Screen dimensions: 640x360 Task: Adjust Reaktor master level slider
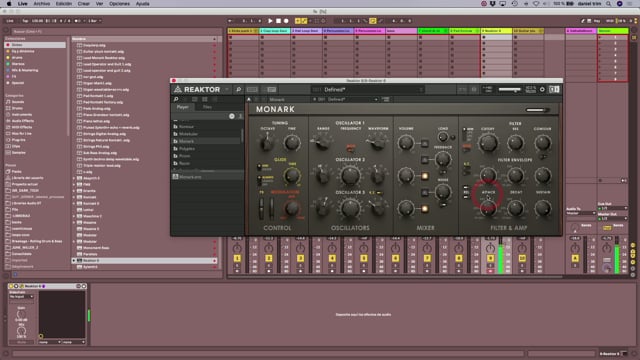click(509, 89)
